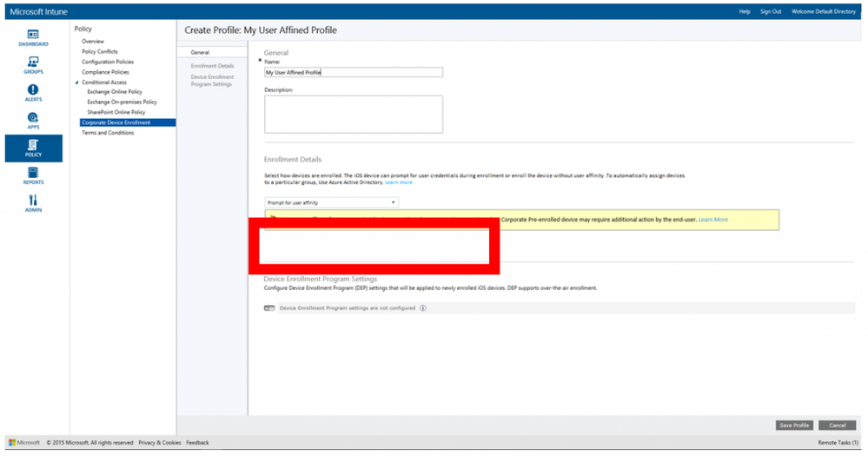Open Configuration Policies
Image resolution: width=868 pixels, height=456 pixels.
pos(108,62)
